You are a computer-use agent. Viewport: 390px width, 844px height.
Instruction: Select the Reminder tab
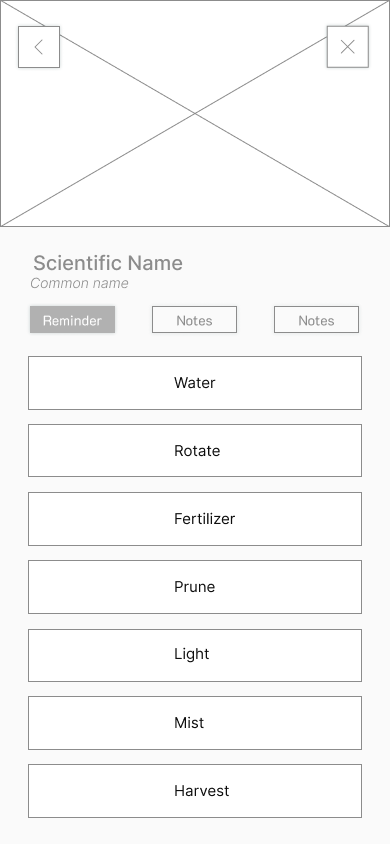72,320
